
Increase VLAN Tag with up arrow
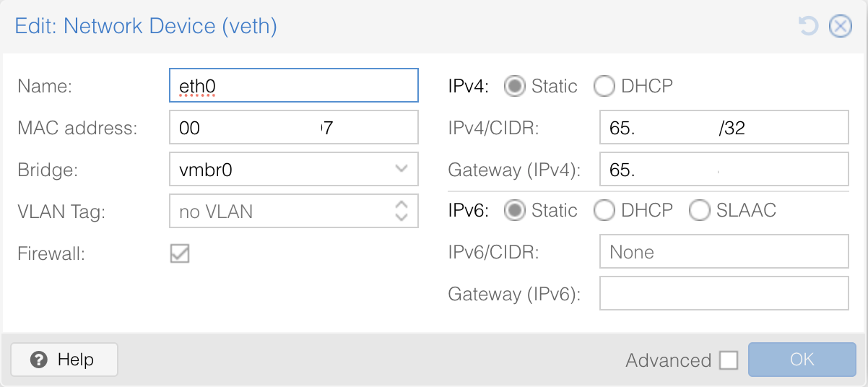[402, 206]
